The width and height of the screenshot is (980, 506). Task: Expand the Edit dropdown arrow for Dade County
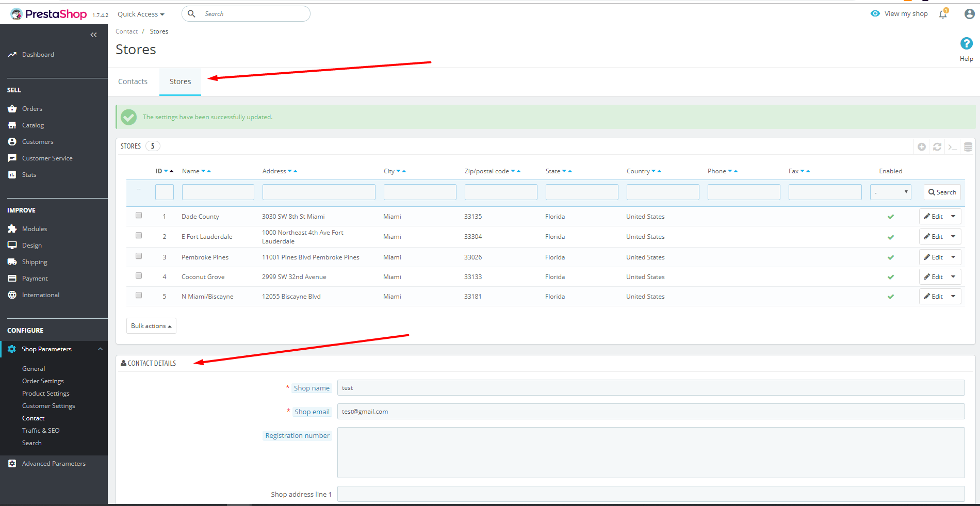(953, 217)
